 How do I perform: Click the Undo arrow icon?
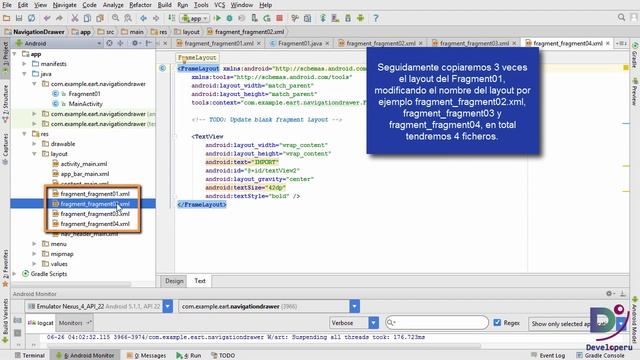point(47,18)
